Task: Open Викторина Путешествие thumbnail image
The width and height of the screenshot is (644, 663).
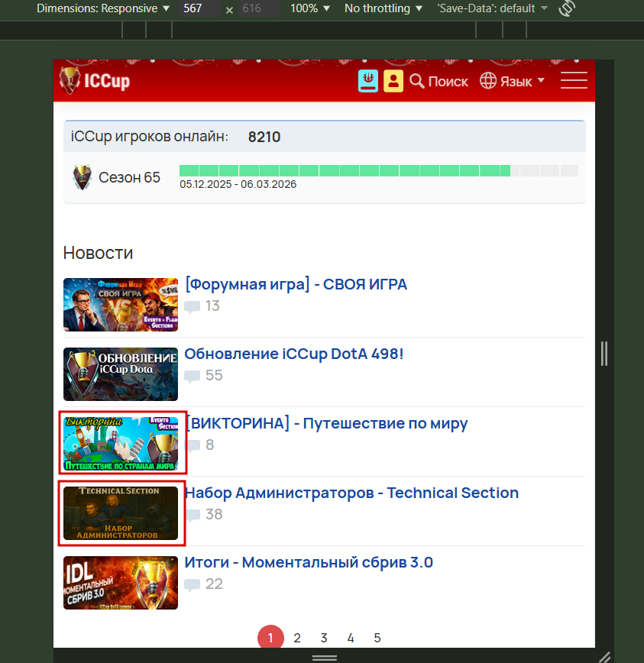Action: (x=121, y=444)
